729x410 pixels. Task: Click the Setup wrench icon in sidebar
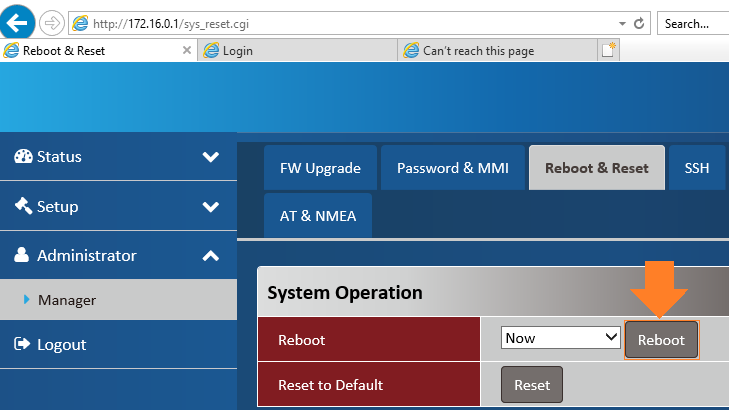(x=23, y=207)
